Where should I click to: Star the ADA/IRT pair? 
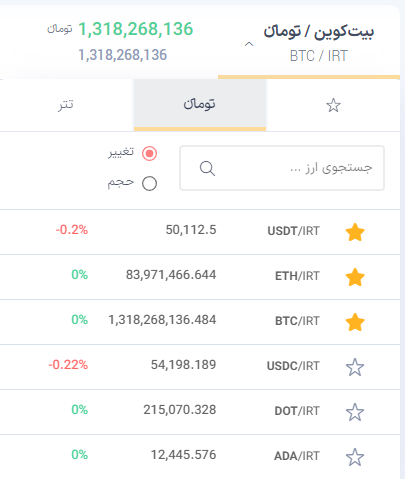[355, 457]
